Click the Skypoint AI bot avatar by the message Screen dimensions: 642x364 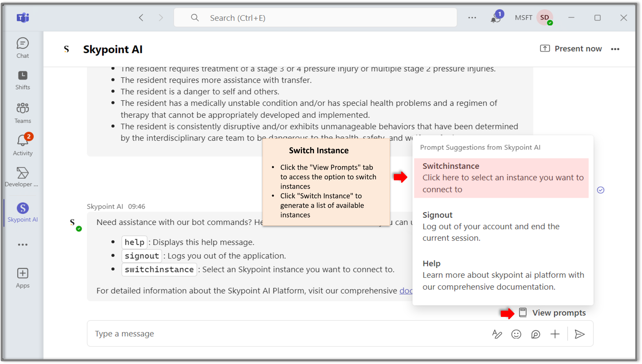coord(73,222)
